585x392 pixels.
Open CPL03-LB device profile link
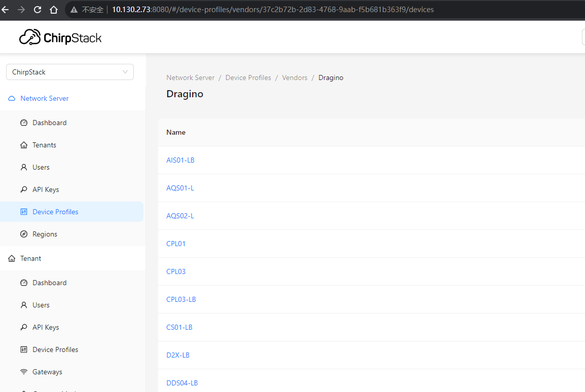coord(181,299)
